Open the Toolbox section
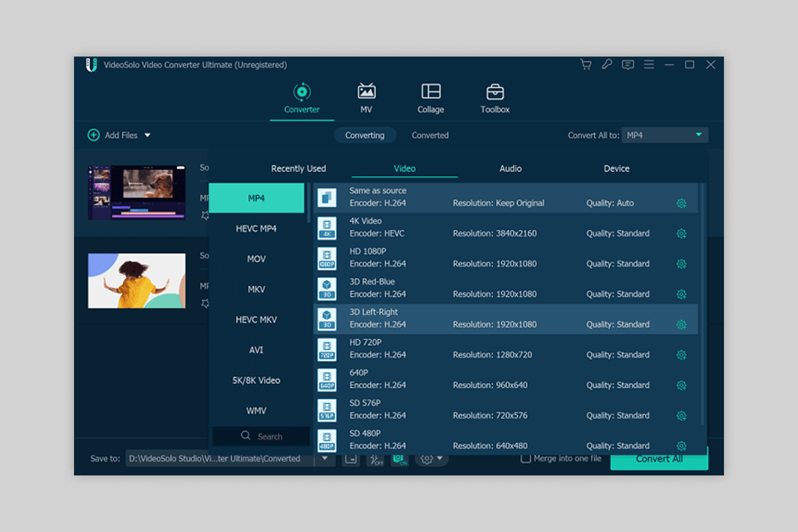This screenshot has width=798, height=532. click(495, 98)
